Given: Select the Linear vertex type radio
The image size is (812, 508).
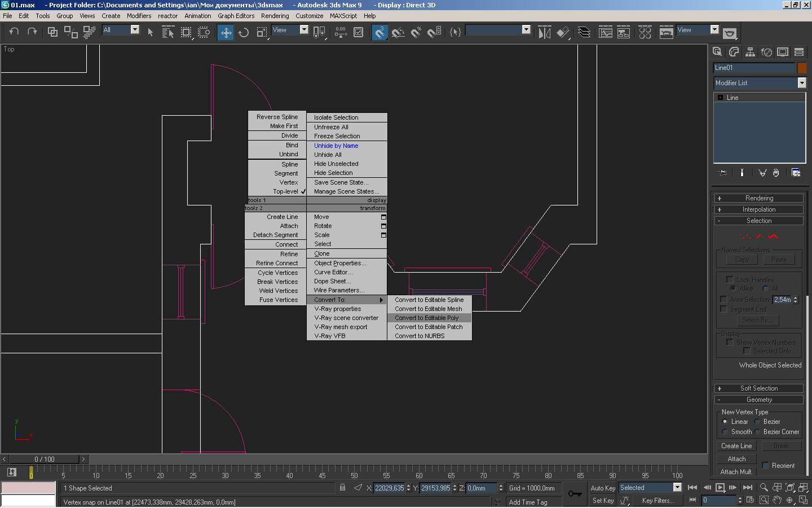Looking at the screenshot, I should pyautogui.click(x=725, y=422).
